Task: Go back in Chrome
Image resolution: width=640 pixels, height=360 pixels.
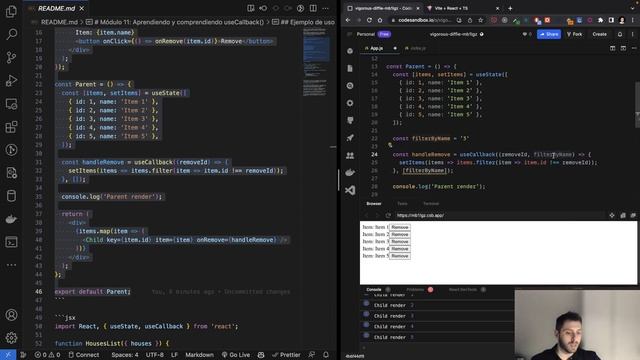Action: [x=348, y=20]
